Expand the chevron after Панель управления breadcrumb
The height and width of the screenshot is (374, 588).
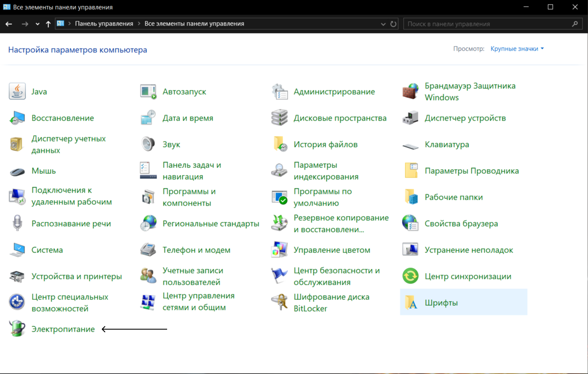[x=139, y=24]
